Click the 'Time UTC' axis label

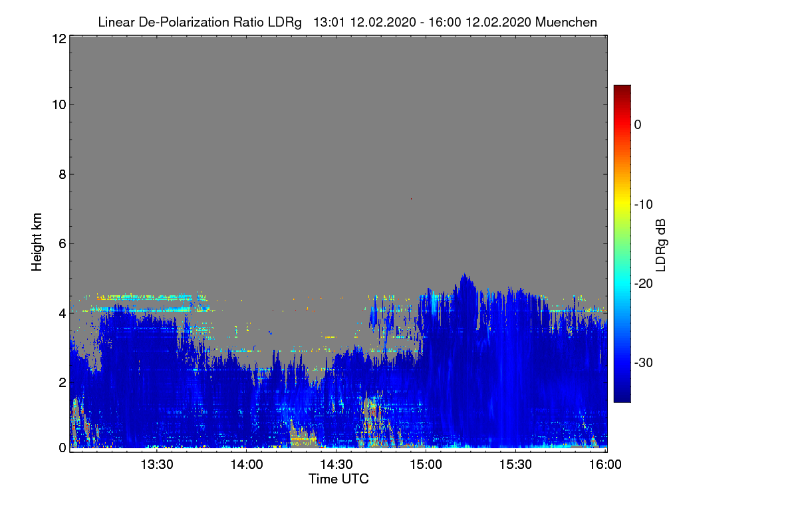[x=338, y=479]
